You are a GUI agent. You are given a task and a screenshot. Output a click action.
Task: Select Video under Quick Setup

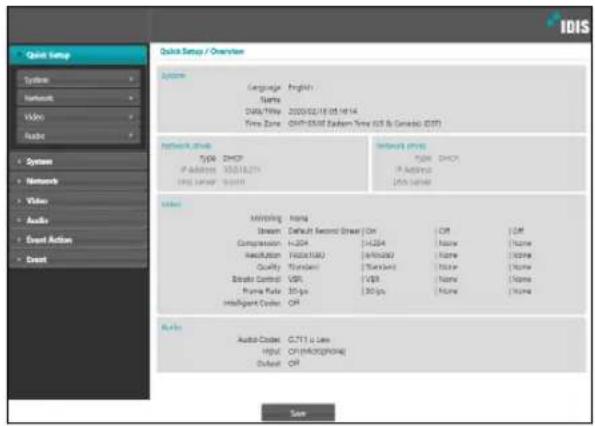click(78, 117)
